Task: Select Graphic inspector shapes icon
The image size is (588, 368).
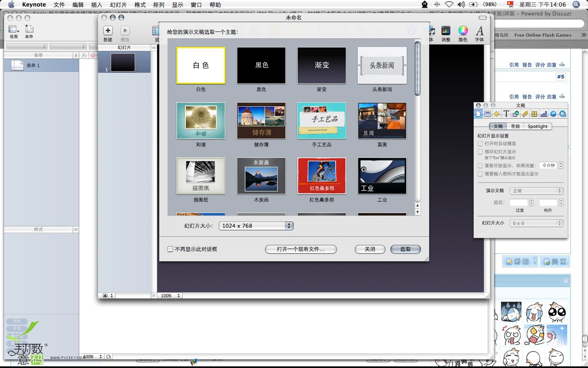Action: (516, 114)
